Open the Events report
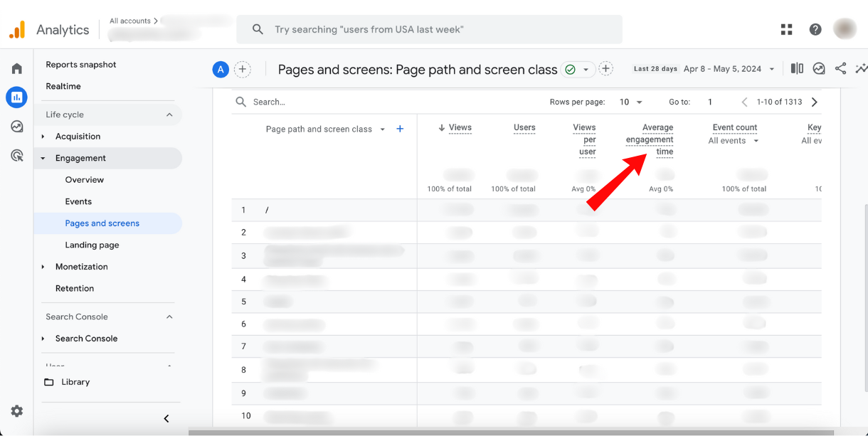This screenshot has width=868, height=446. coord(78,201)
